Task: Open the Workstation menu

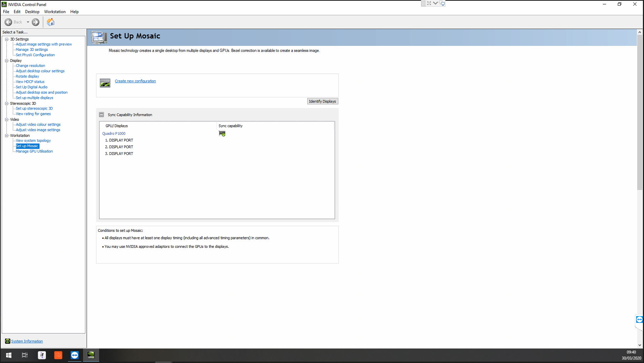Action: click(x=55, y=12)
